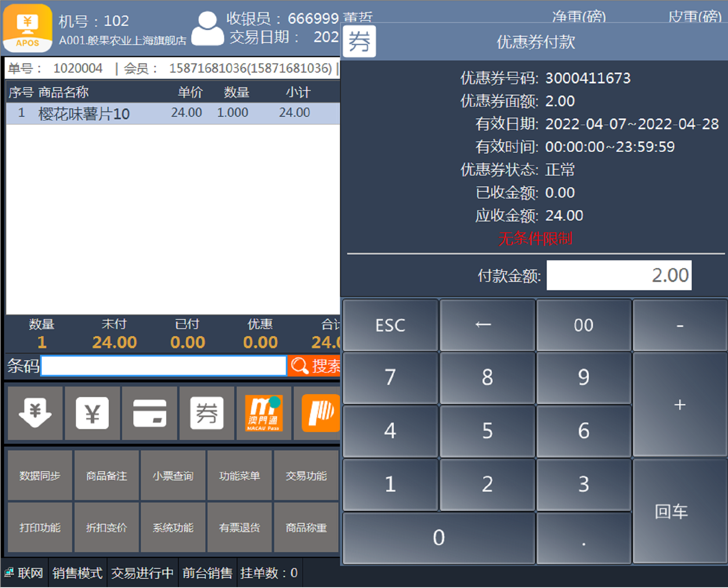The height and width of the screenshot is (588, 728).
Task: Open 交易功能 menu
Action: (x=306, y=475)
